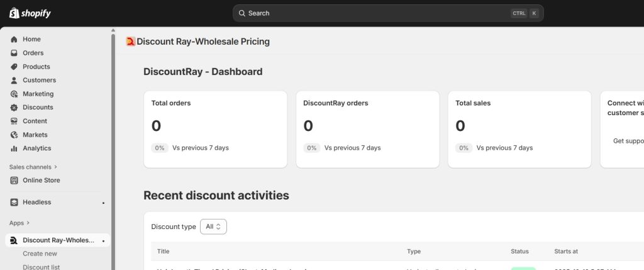Click Create new under Discount Ray
This screenshot has height=270, width=644.
coord(40,254)
